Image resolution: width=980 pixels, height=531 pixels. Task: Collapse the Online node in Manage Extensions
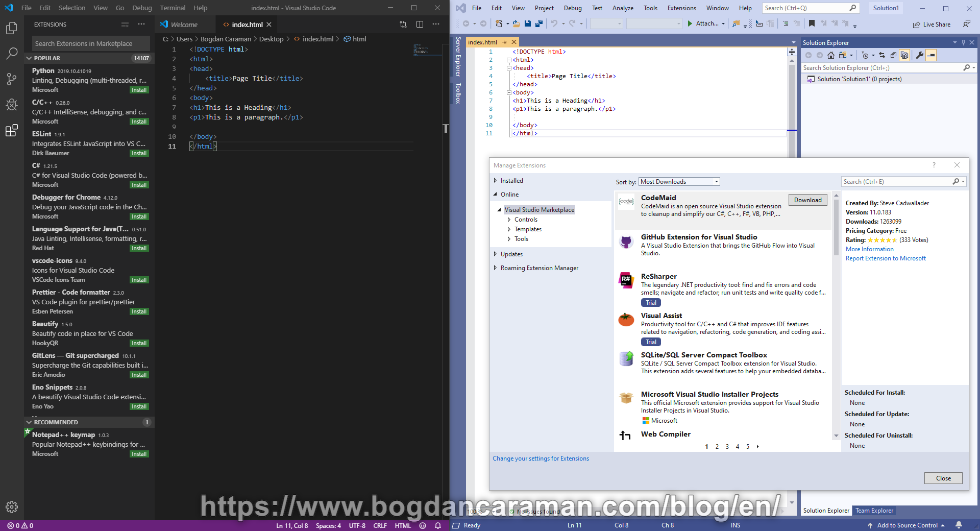click(495, 194)
